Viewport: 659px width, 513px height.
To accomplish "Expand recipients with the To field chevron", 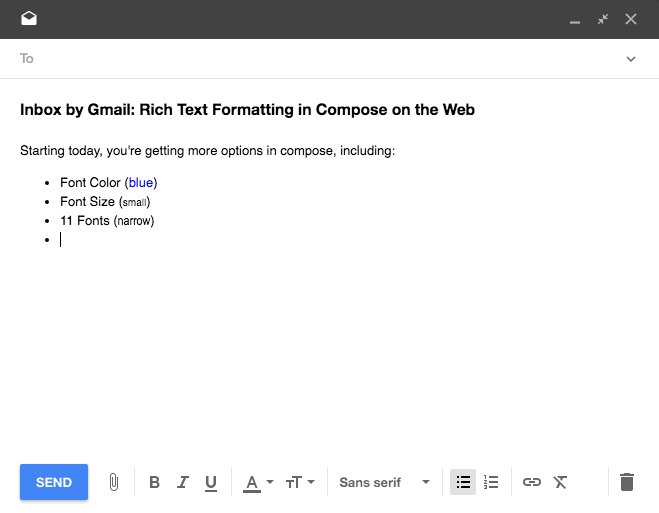I will tap(631, 59).
